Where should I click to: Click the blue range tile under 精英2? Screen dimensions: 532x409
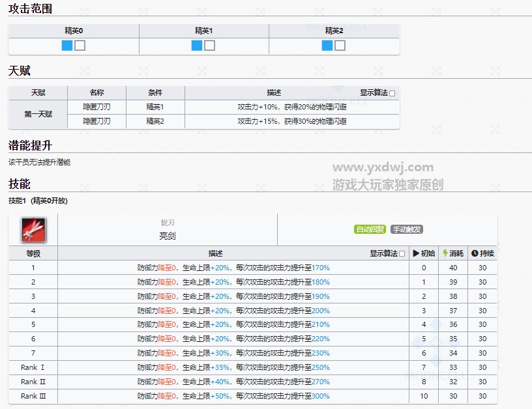tap(327, 46)
